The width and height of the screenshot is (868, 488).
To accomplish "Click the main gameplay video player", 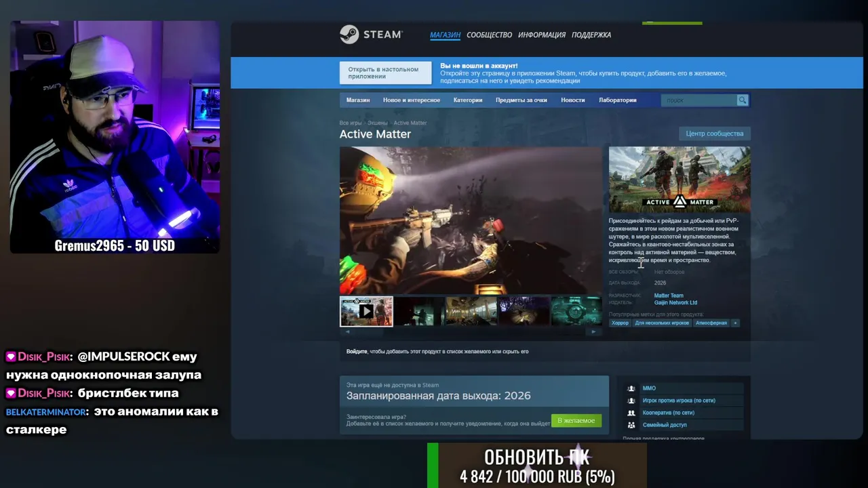I will 471,221.
